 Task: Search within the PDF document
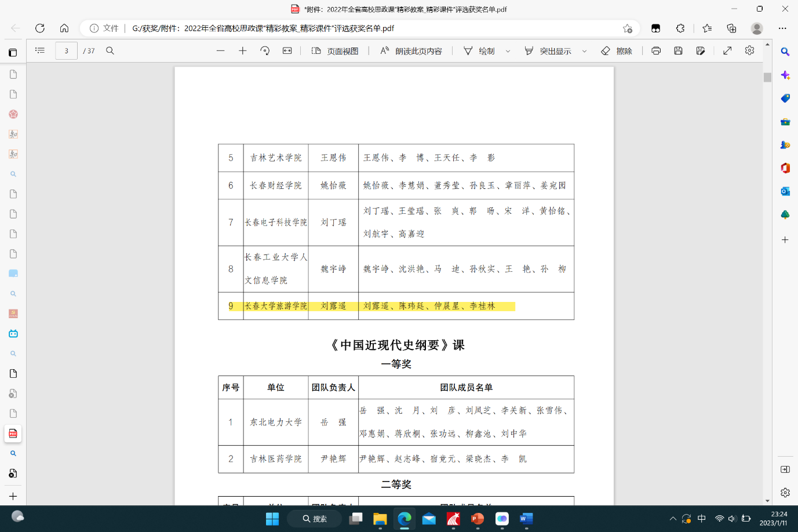[110, 50]
